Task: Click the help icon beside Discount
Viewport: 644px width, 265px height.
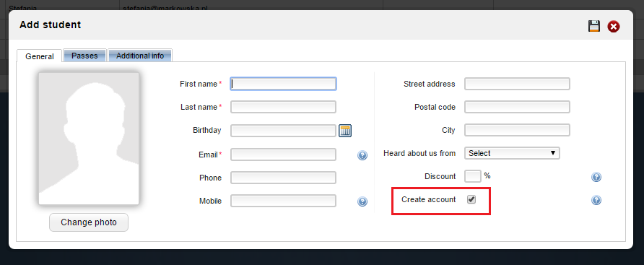Action: 596,177
